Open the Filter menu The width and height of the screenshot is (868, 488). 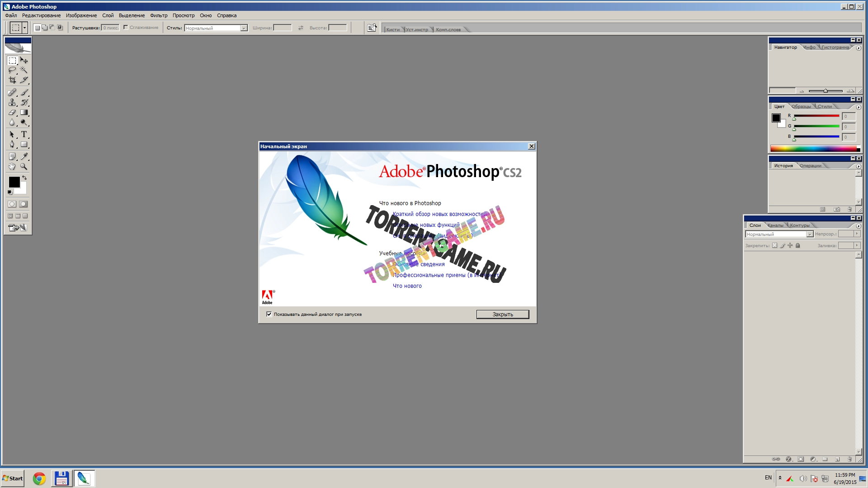(x=159, y=15)
